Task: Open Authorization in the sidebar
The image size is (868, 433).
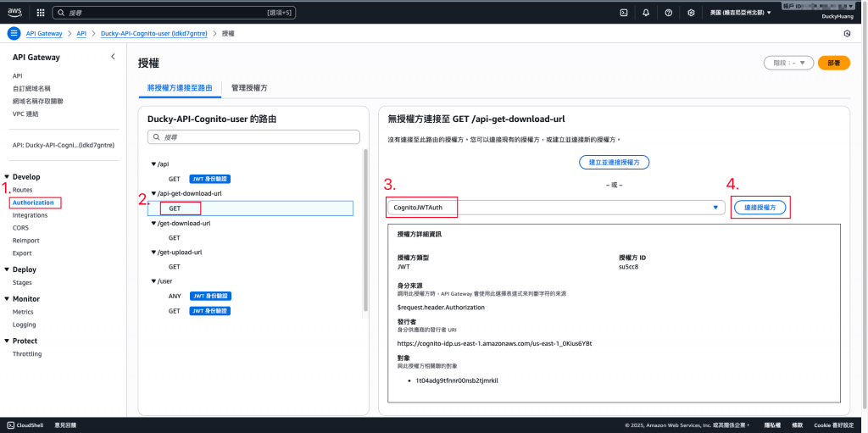Action: pyautogui.click(x=33, y=203)
